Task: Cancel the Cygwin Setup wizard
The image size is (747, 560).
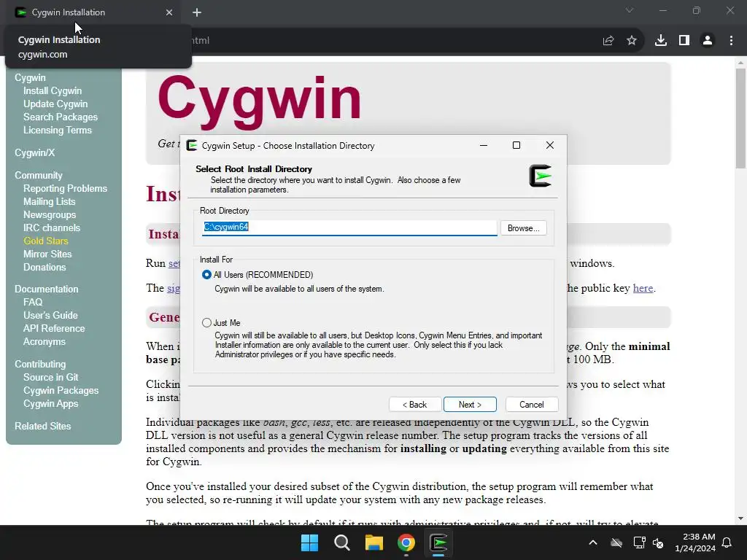Action: 531,404
